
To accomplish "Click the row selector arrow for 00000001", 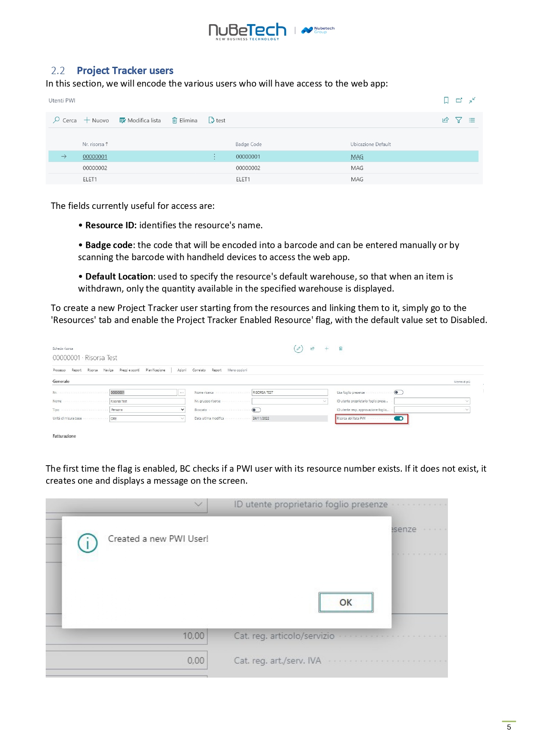I will click(64, 157).
